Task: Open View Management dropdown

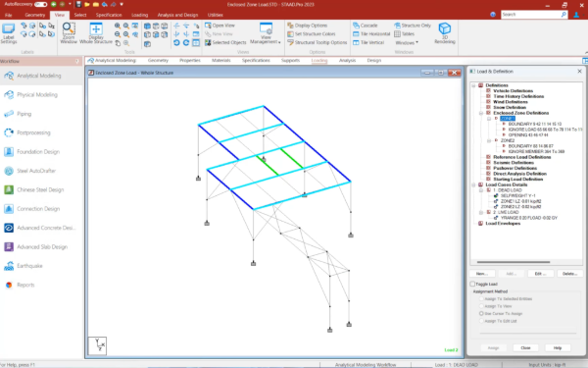Action: [x=266, y=33]
